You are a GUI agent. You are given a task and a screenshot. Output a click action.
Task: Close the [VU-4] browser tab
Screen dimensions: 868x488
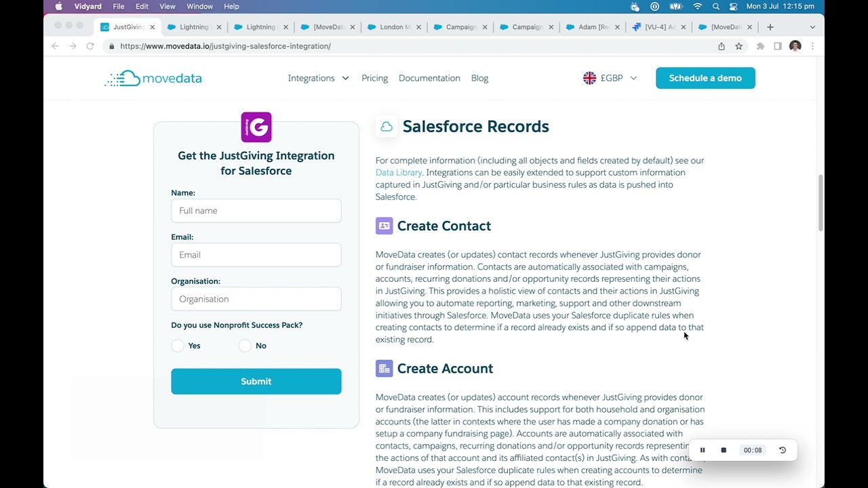pyautogui.click(x=683, y=27)
